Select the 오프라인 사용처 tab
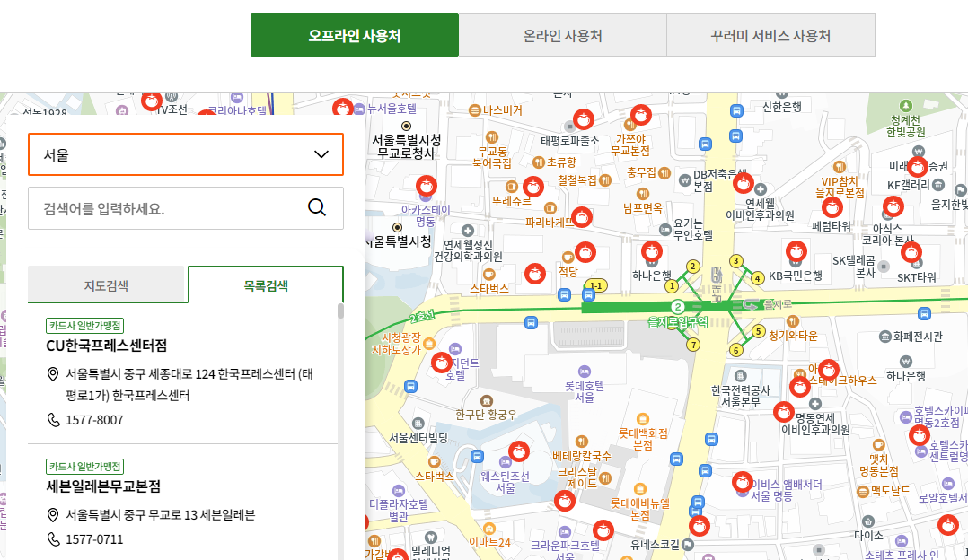The height and width of the screenshot is (560, 968). point(355,35)
